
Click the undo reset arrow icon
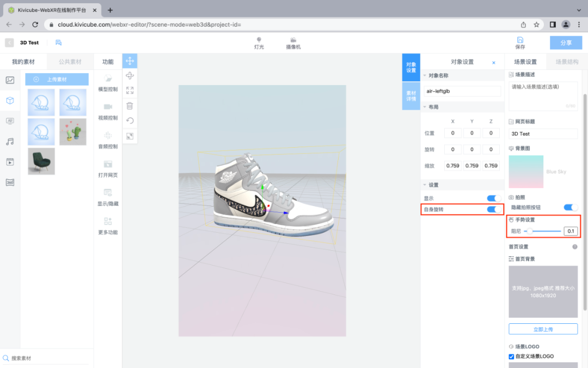130,120
